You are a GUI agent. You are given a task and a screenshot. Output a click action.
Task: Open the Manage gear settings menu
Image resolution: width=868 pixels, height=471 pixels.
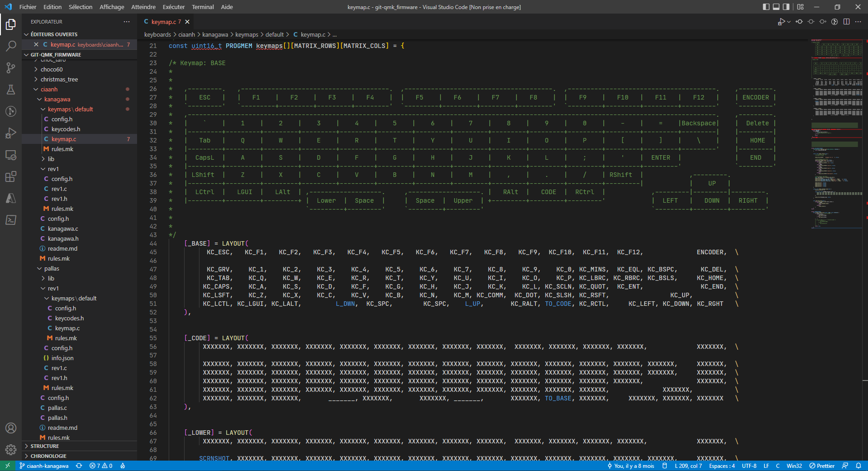pyautogui.click(x=11, y=450)
